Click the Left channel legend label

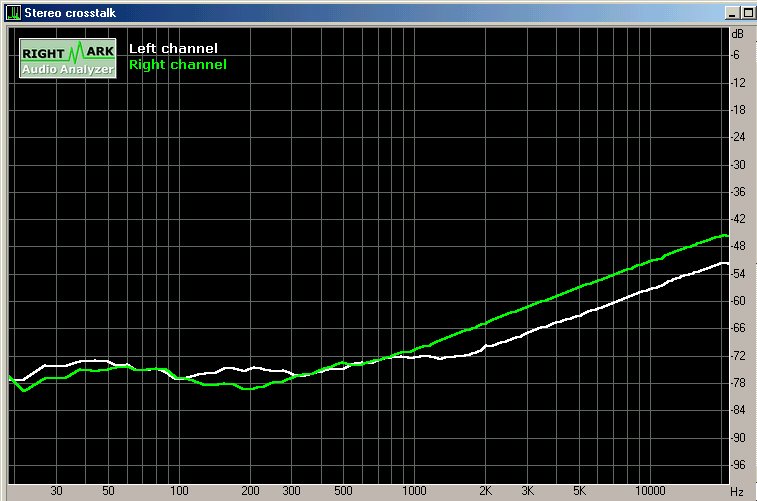173,48
